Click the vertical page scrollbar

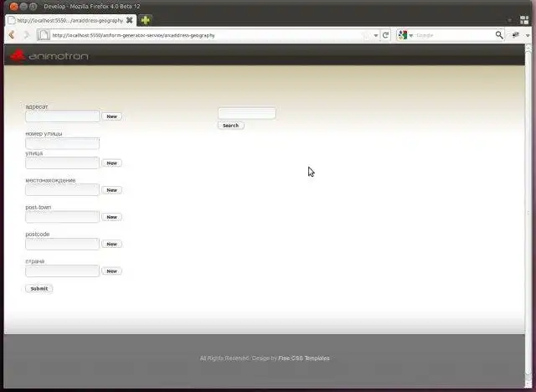(x=528, y=212)
